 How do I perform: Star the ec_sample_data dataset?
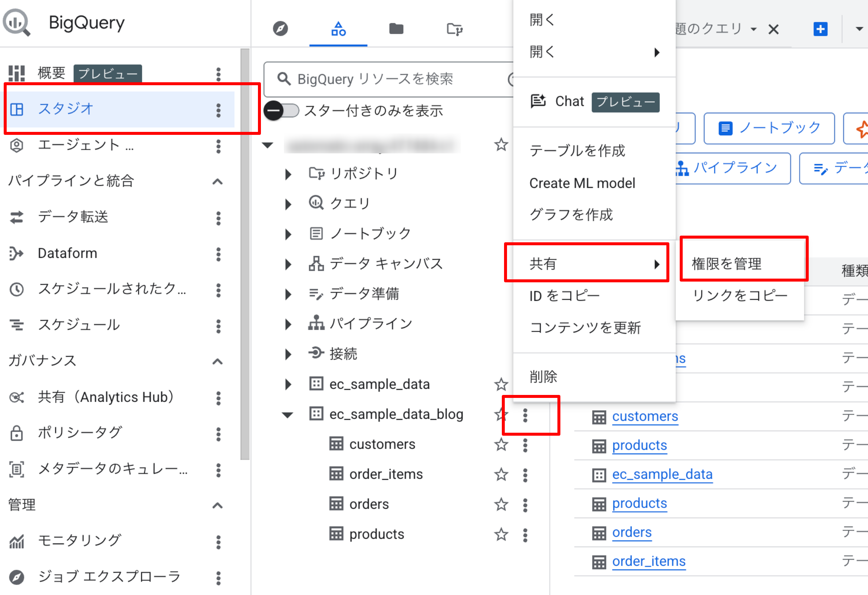[501, 384]
